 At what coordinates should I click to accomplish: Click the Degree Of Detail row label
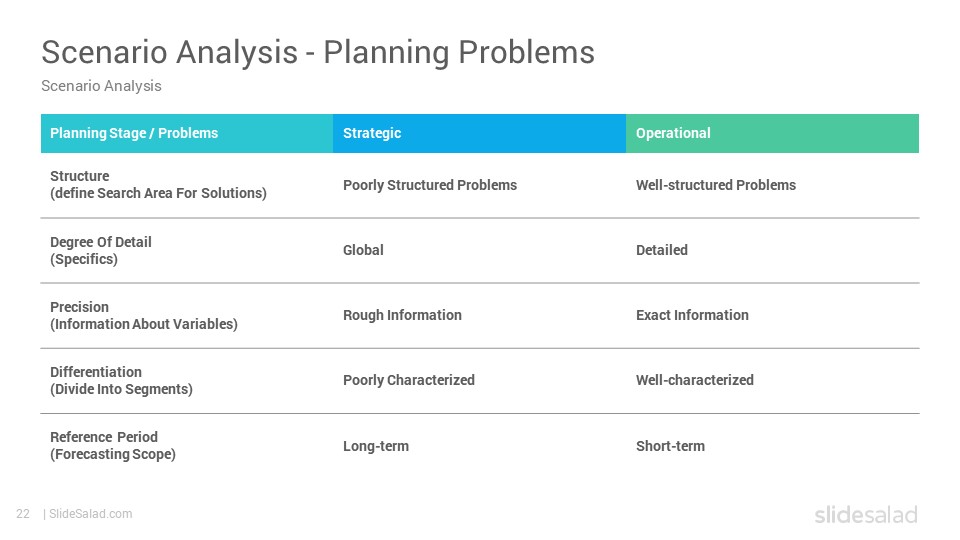[100, 250]
